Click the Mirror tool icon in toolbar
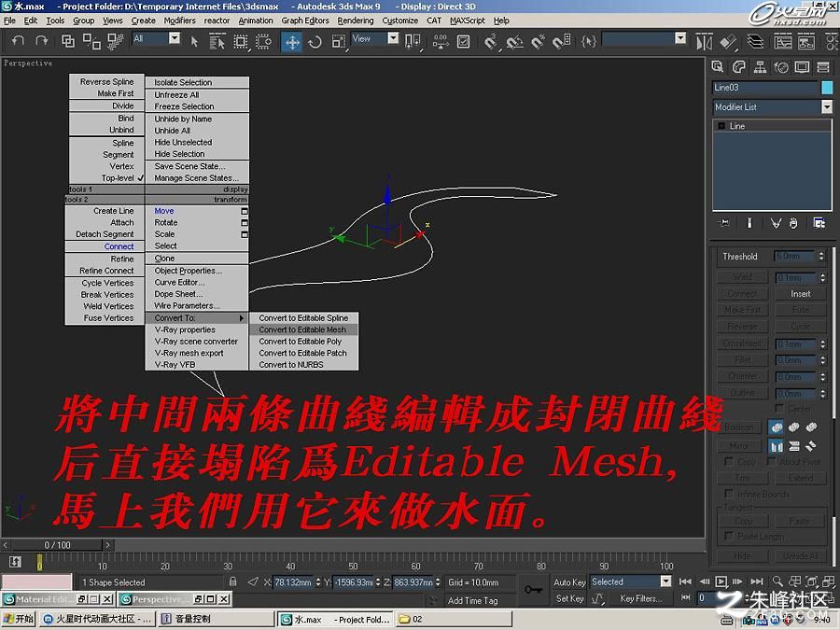 coord(704,41)
